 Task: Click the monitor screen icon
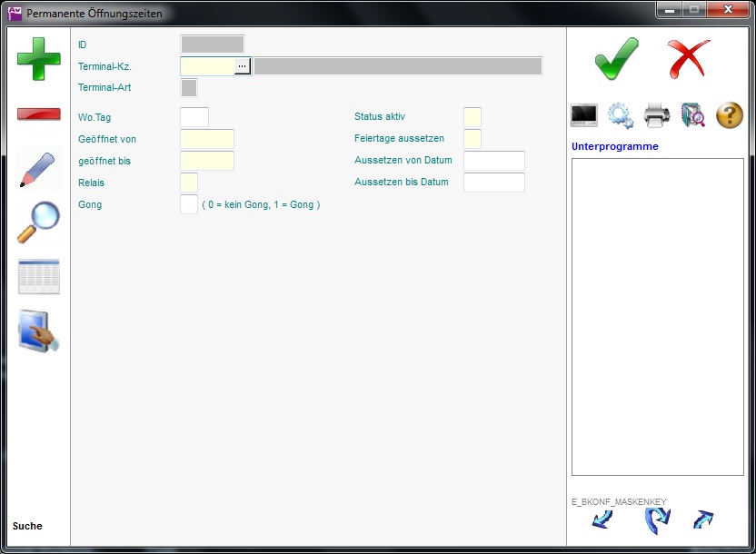pos(584,115)
